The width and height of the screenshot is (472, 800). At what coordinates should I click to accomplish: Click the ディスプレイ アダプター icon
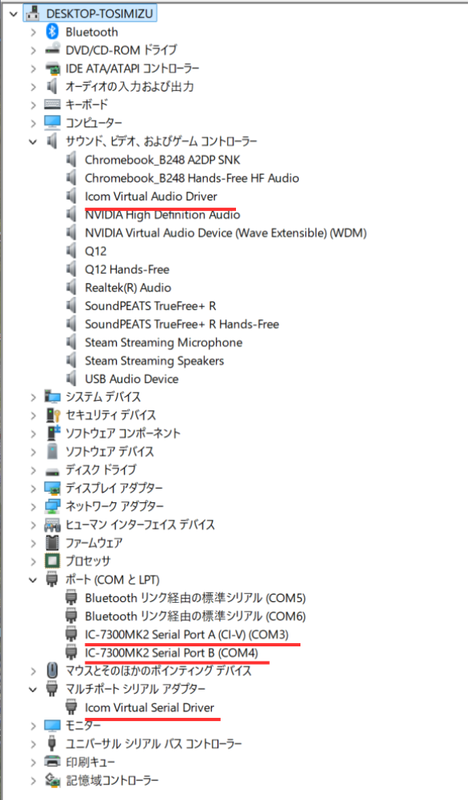tap(52, 488)
